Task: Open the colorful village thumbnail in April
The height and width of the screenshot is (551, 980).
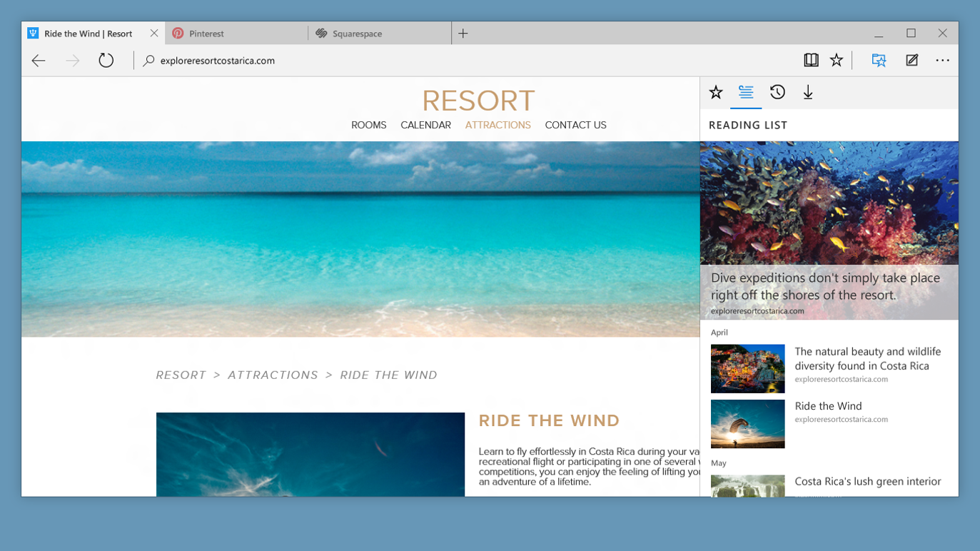Action: [748, 369]
